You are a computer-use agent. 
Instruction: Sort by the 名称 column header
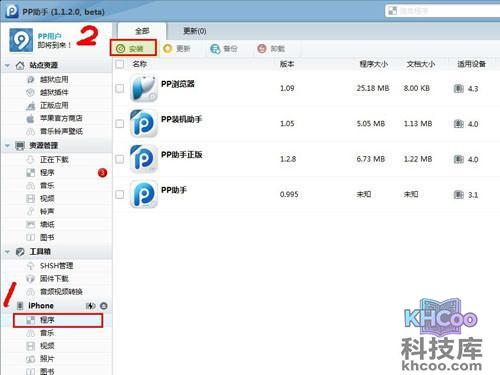pos(140,64)
